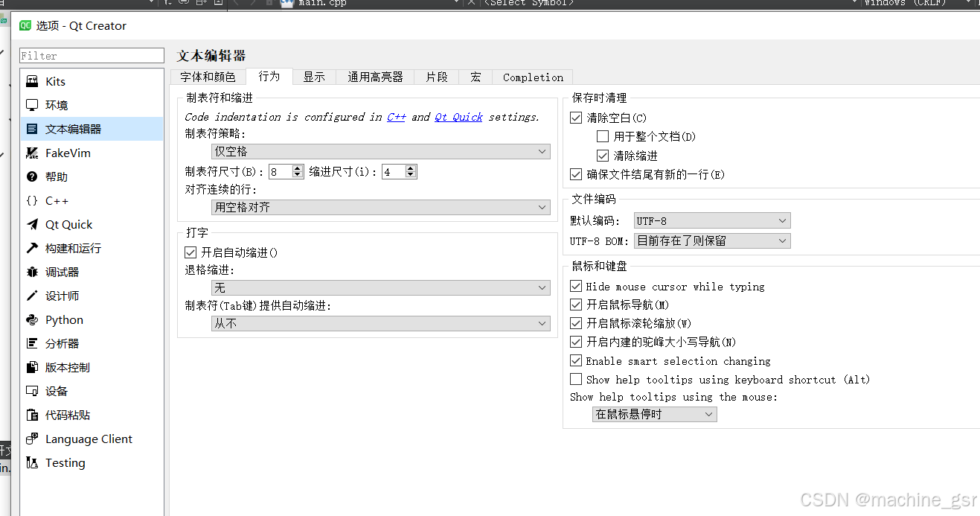
Task: Open the 默认编码 UTF-8 dropdown
Action: click(712, 221)
